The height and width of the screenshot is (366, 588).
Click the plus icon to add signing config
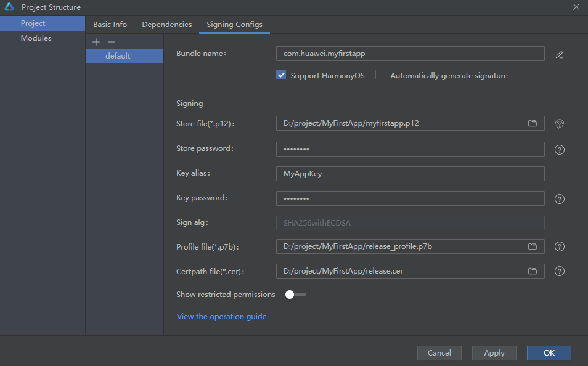[96, 42]
